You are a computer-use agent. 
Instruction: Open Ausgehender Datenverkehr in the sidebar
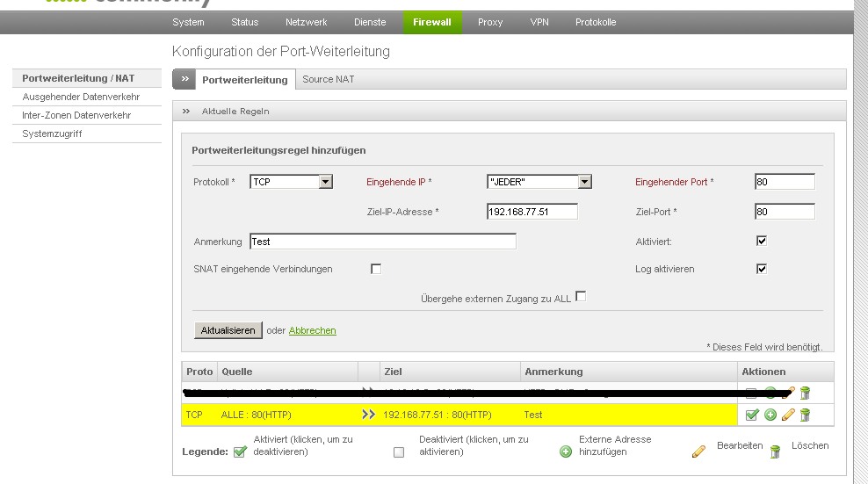click(81, 97)
